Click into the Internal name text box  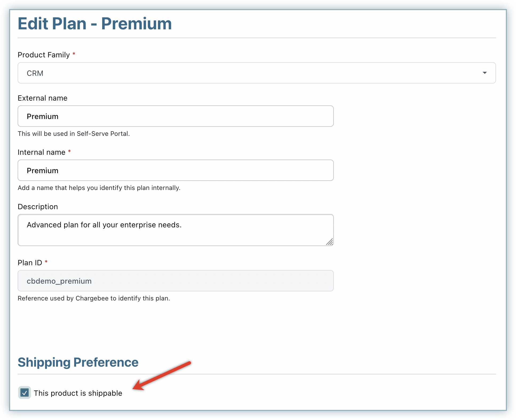pyautogui.click(x=176, y=170)
